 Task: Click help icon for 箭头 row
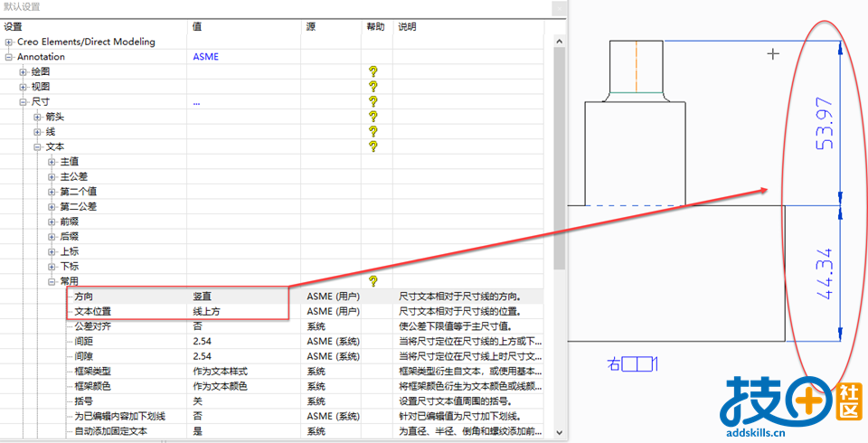coord(373,117)
